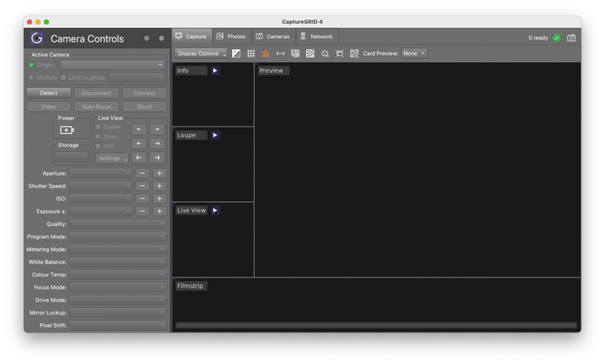Viewport: 605px width, 364px height.
Task: Click the Connect button
Action: click(x=144, y=93)
